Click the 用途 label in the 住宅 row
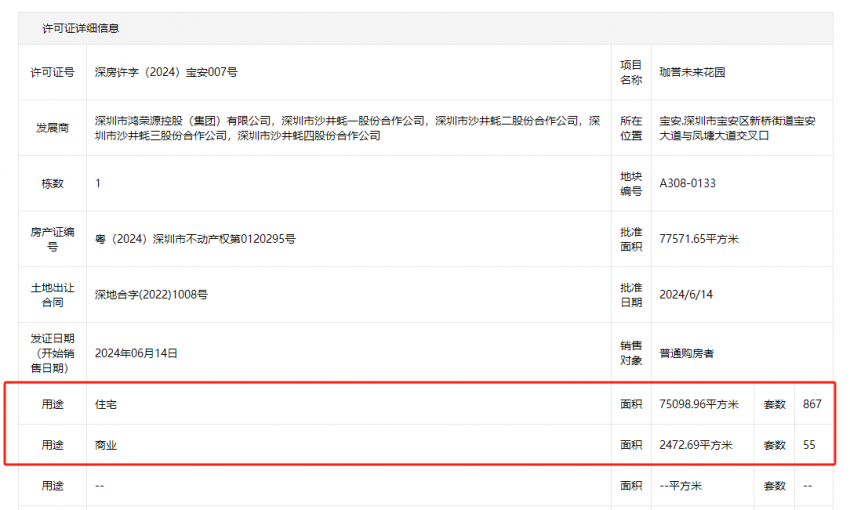This screenshot has width=850, height=510. tap(53, 404)
